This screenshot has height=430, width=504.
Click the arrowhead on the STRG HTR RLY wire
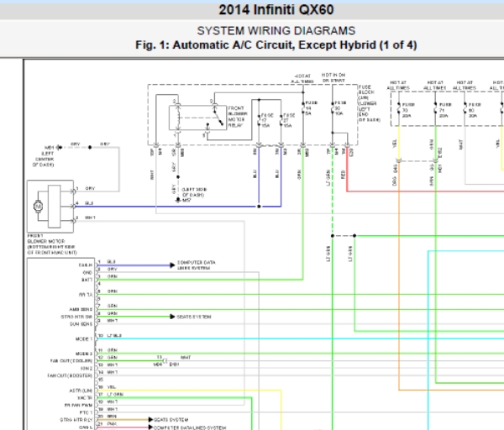(x=150, y=419)
